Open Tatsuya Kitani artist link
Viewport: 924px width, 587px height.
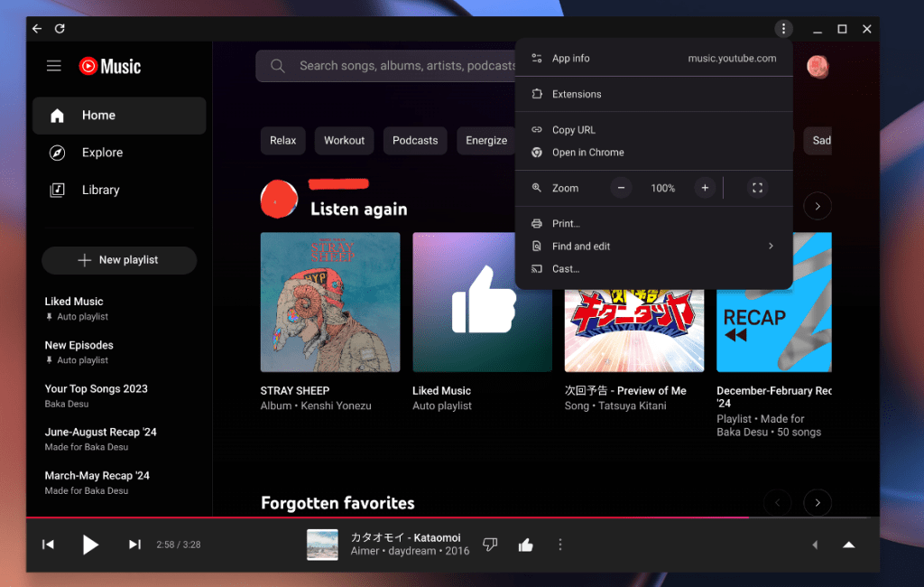coord(633,405)
